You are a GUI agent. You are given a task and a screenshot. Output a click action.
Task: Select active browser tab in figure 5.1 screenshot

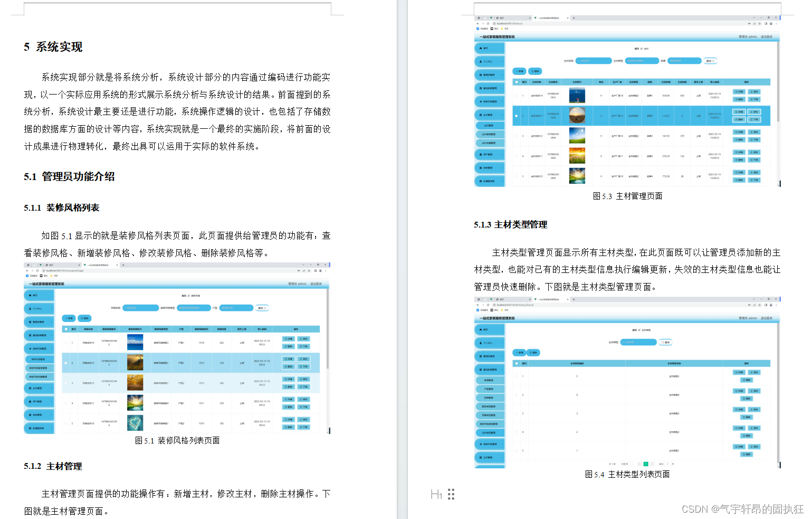100,265
